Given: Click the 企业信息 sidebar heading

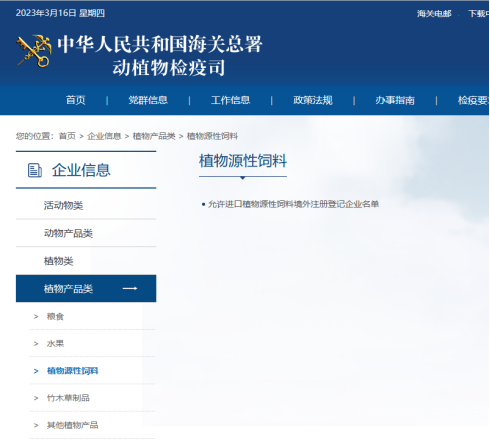Looking at the screenshot, I should pos(81,170).
